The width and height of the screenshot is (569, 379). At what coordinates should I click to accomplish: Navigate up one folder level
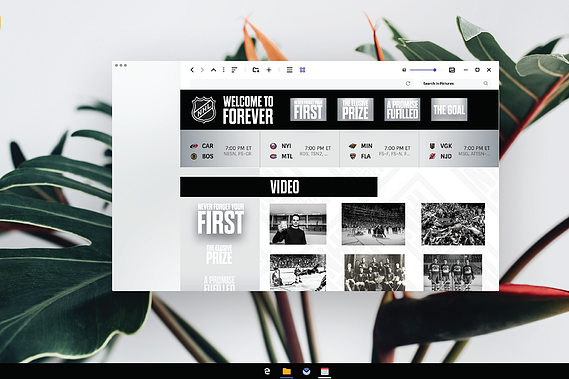pyautogui.click(x=213, y=70)
